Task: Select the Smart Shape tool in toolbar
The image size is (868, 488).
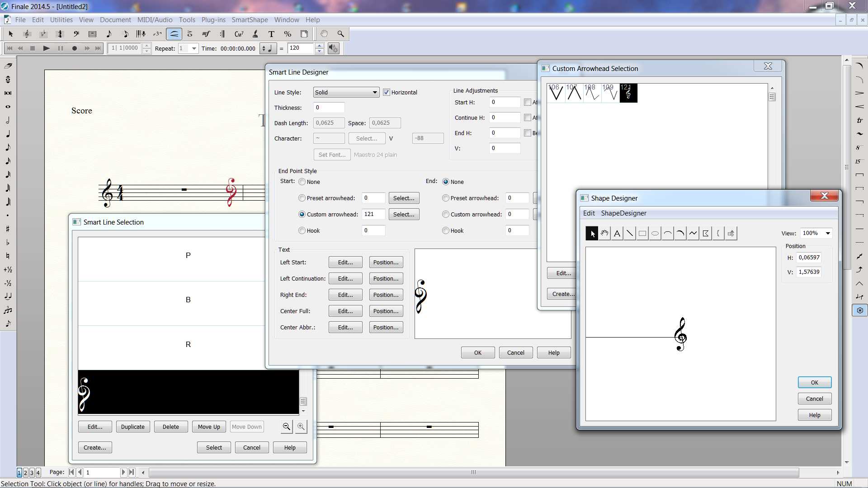Action: click(x=174, y=34)
